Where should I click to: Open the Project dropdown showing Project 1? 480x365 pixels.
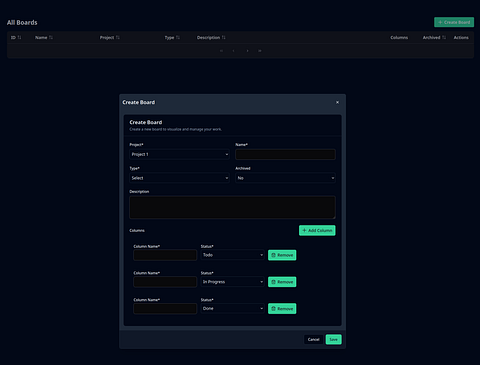tap(179, 154)
